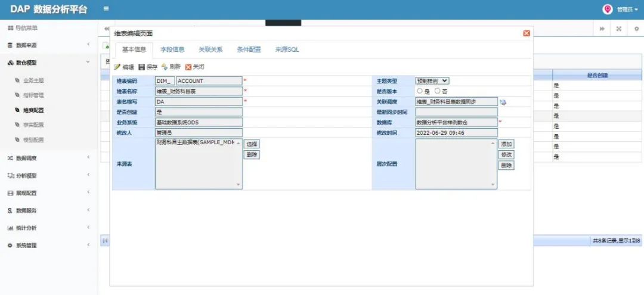
Task: Switch to the 基本信息 tab
Action: (x=134, y=49)
